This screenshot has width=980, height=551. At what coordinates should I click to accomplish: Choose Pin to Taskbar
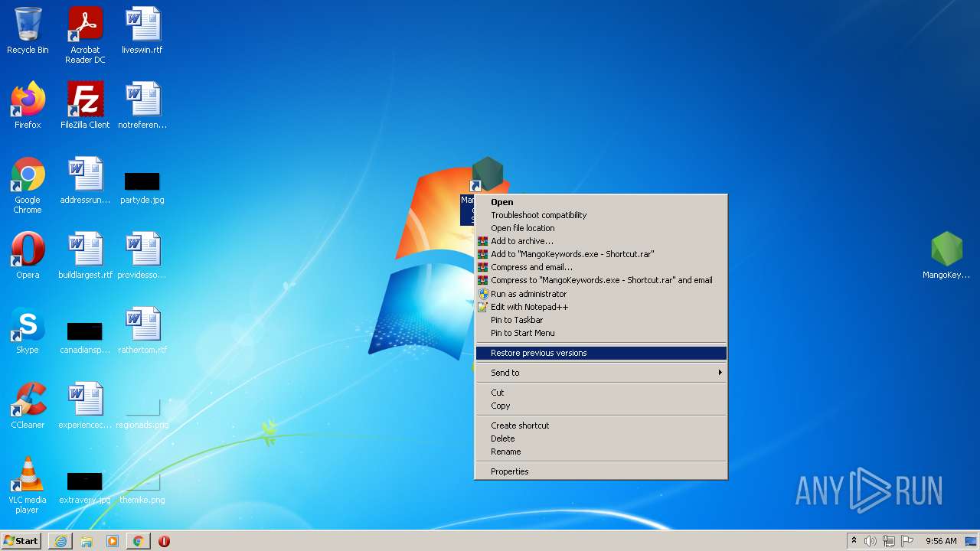601,320
